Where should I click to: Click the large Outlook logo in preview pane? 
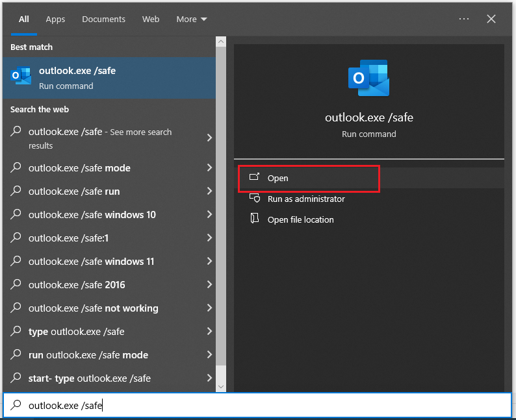pos(368,78)
